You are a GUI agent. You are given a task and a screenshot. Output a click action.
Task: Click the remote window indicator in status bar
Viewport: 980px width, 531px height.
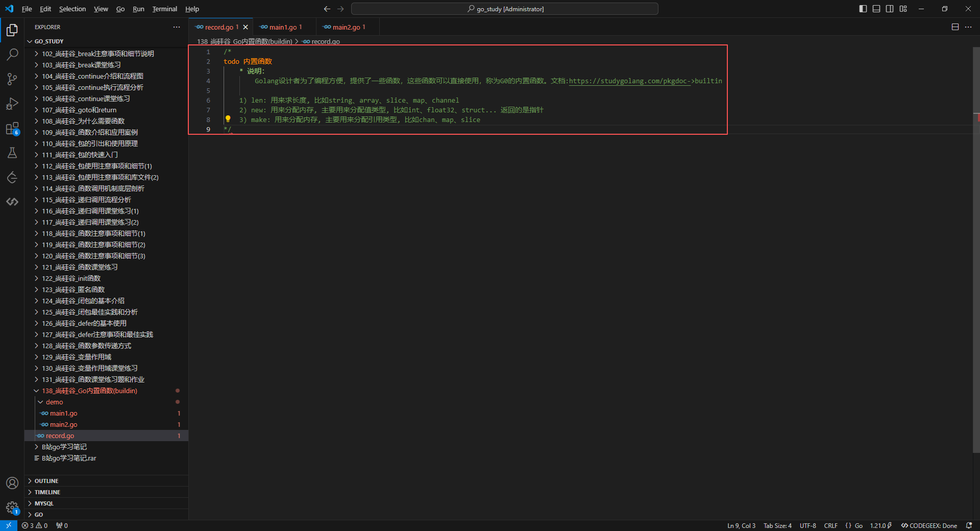[9, 525]
